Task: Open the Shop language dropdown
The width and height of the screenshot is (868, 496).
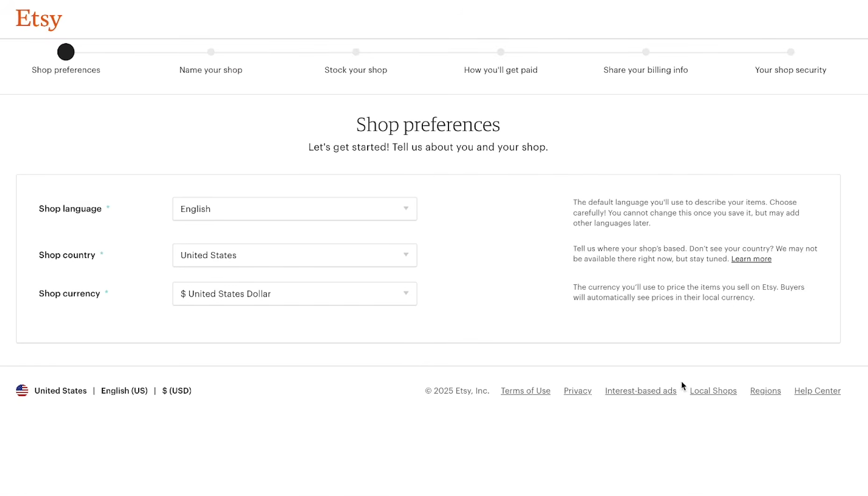Action: 295,209
